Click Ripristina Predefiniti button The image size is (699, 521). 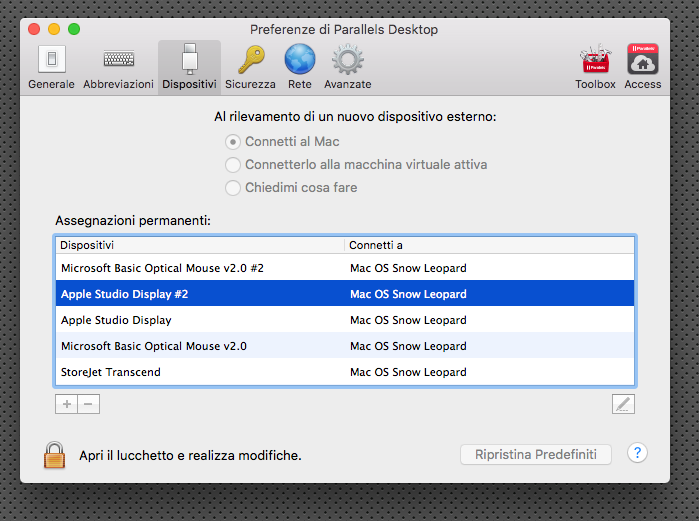tap(535, 454)
